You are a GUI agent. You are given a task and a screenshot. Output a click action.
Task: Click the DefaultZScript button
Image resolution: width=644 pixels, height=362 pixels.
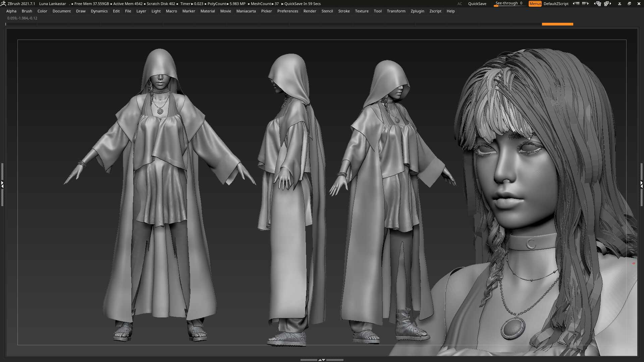(556, 4)
